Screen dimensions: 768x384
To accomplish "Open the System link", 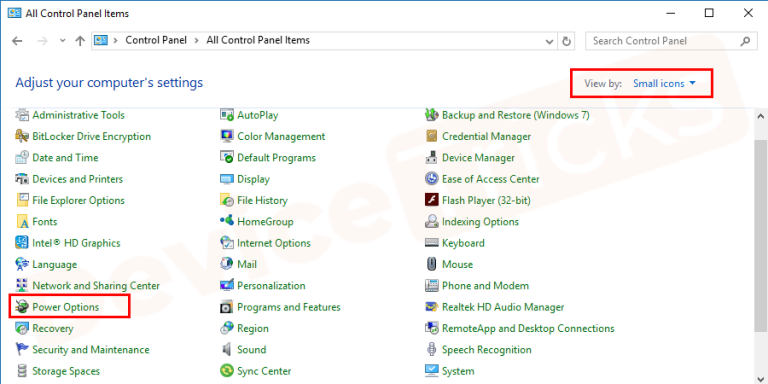I will 458,371.
